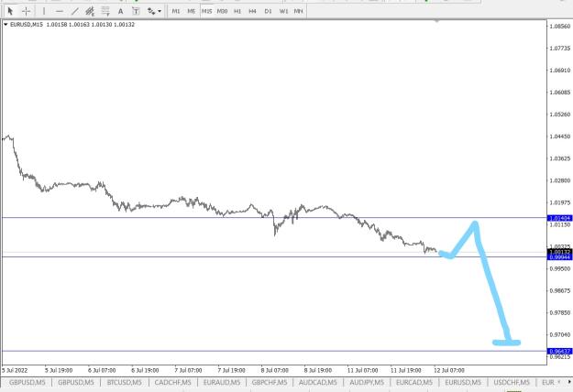Image resolution: width=573 pixels, height=392 pixels.
Task: Select the Fibonacci Retracement tool
Action: tap(105, 11)
